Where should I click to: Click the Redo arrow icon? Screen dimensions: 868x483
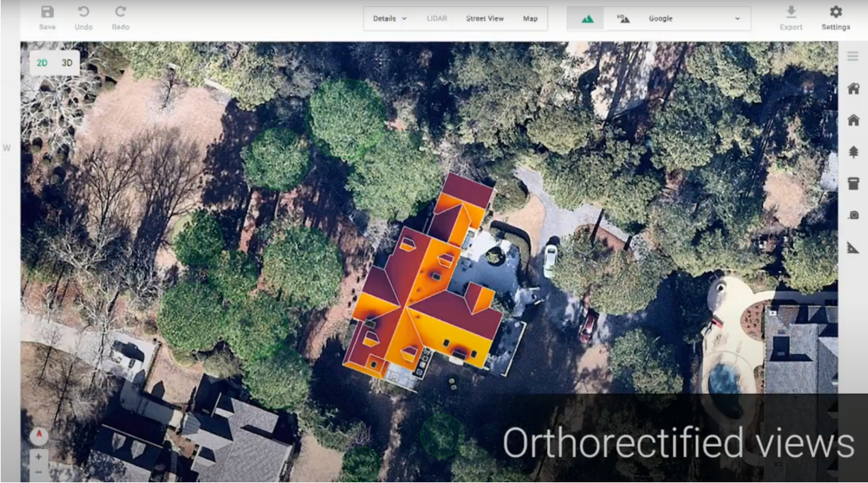tap(120, 12)
